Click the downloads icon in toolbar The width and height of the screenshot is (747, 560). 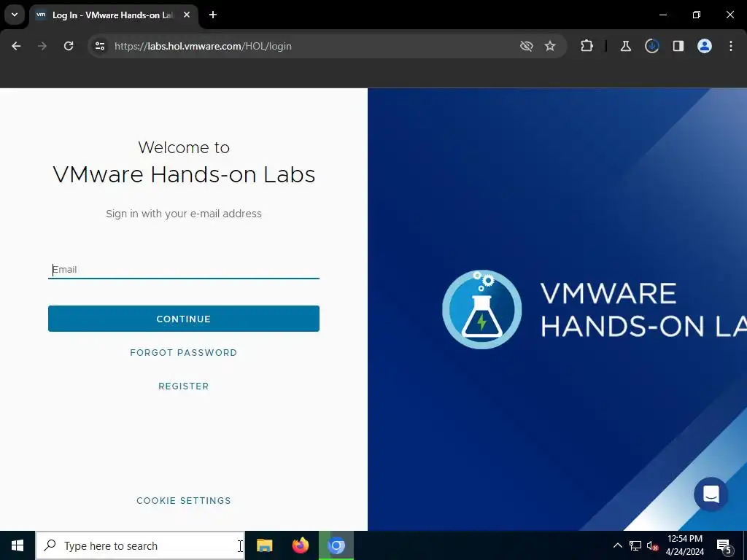(x=651, y=46)
